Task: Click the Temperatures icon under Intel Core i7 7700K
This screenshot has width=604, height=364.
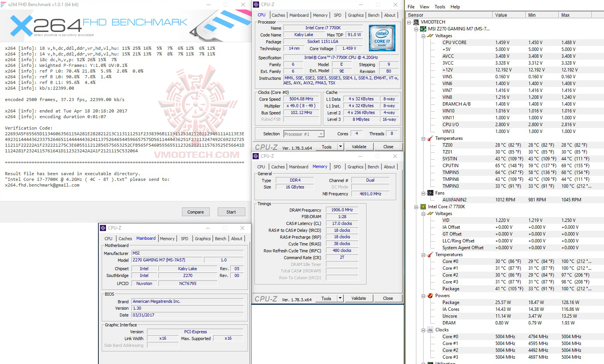Action: (430, 255)
